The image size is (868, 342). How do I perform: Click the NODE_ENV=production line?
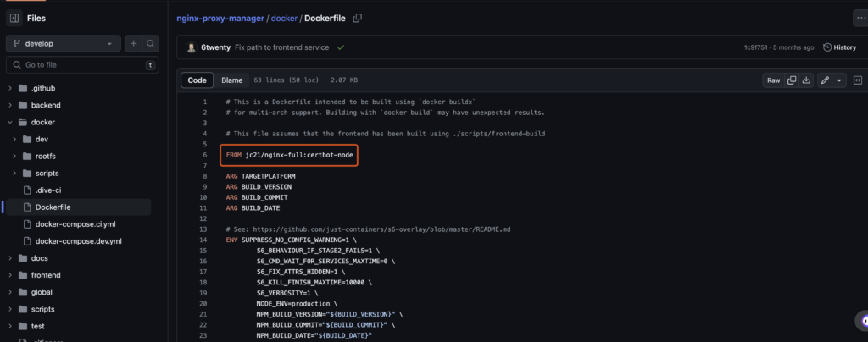tap(296, 303)
